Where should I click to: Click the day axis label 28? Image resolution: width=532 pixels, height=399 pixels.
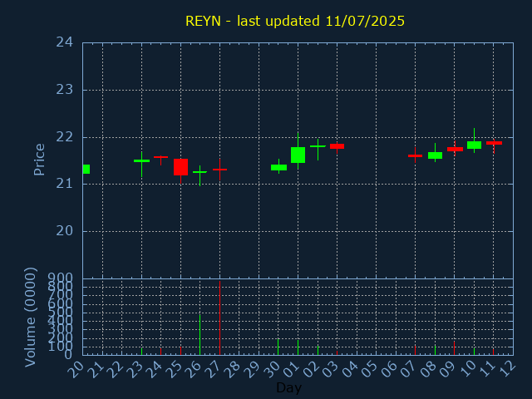[x=233, y=369]
